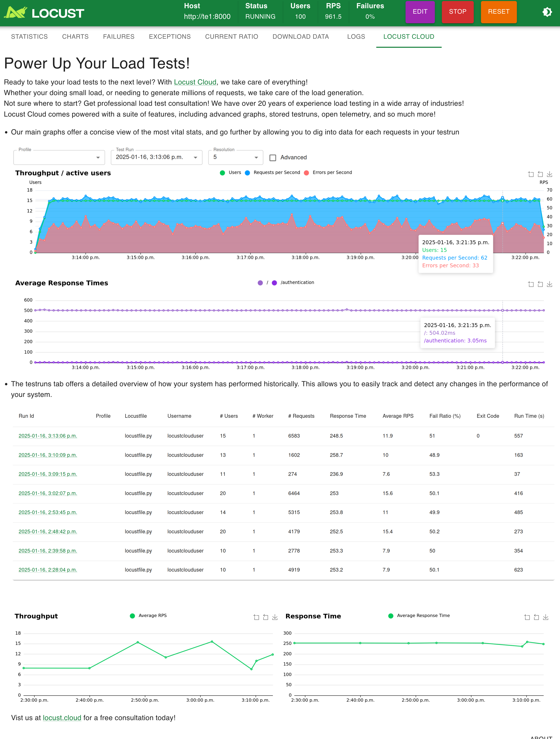Click zoom icon on Average Response Times chart
The height and width of the screenshot is (739, 560).
point(531,284)
